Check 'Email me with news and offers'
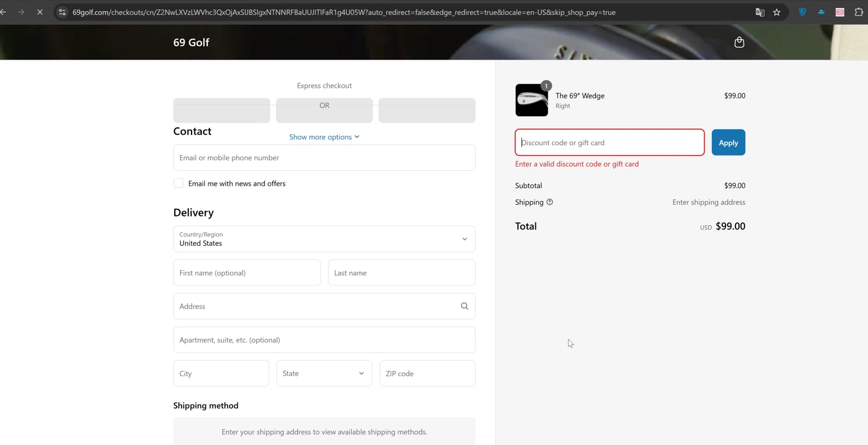This screenshot has width=868, height=445. coord(178,183)
